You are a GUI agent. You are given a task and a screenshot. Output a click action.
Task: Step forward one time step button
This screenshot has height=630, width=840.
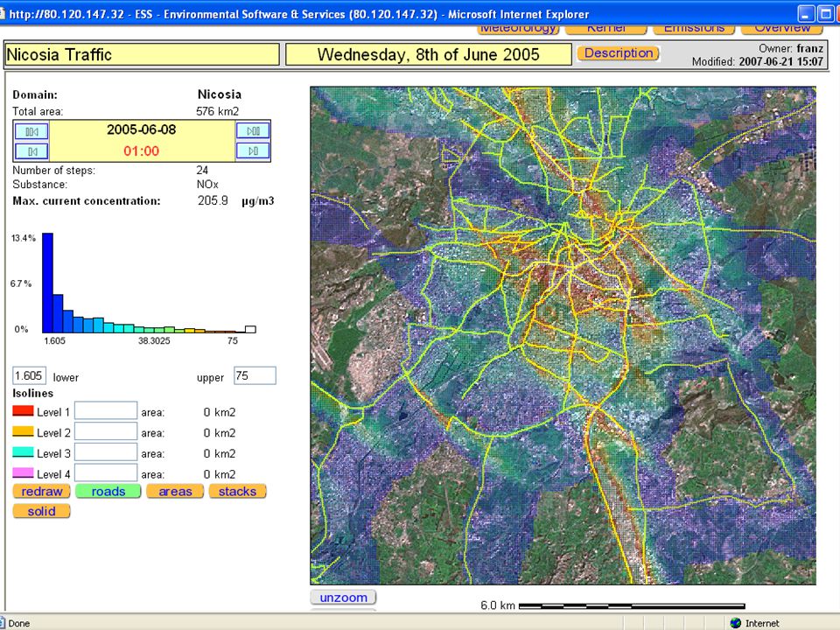[x=253, y=151]
